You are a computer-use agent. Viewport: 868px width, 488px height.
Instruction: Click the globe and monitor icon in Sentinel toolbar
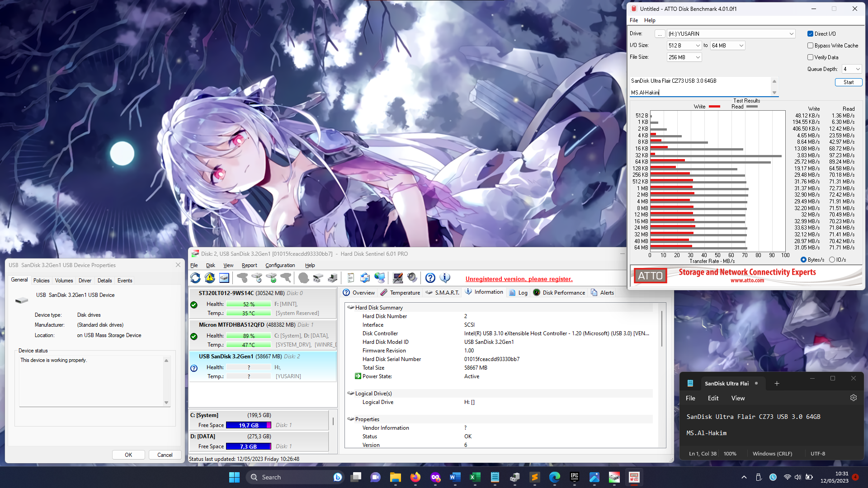pyautogui.click(x=380, y=278)
